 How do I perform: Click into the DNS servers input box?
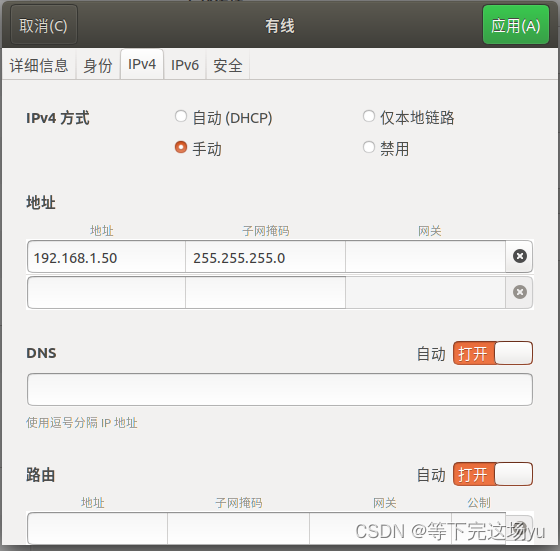coord(280,390)
